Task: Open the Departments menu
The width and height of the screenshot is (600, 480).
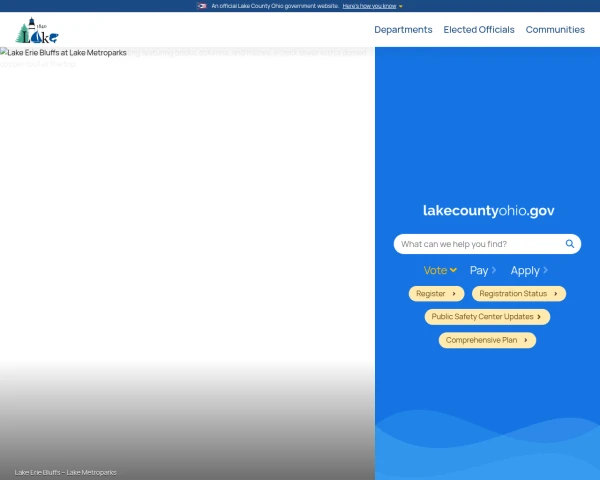Action: (403, 29)
